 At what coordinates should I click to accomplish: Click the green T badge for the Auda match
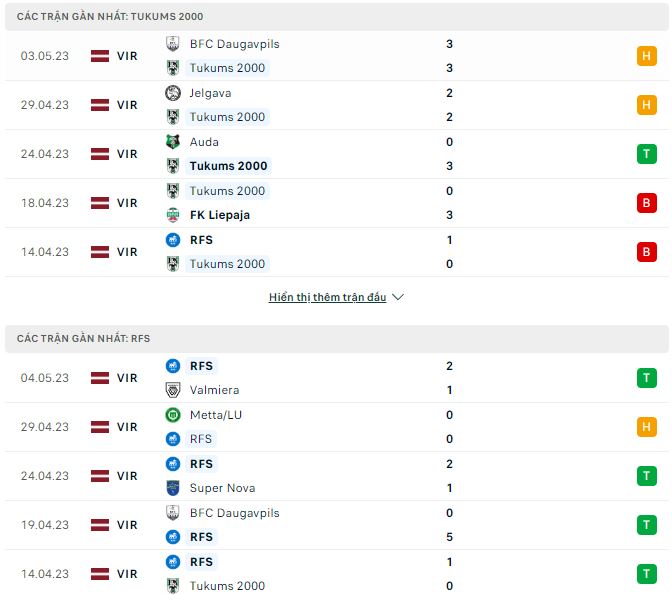646,154
